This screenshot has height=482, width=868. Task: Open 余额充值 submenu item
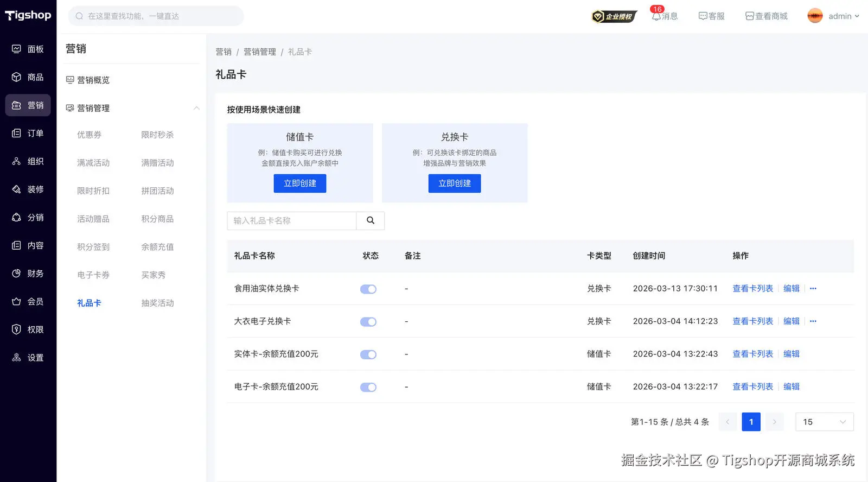coord(157,247)
